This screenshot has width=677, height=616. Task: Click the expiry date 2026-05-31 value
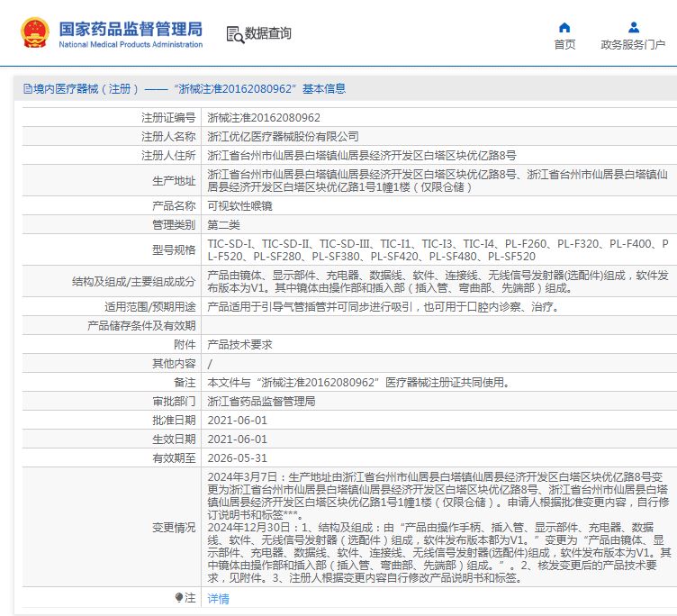coord(238,457)
